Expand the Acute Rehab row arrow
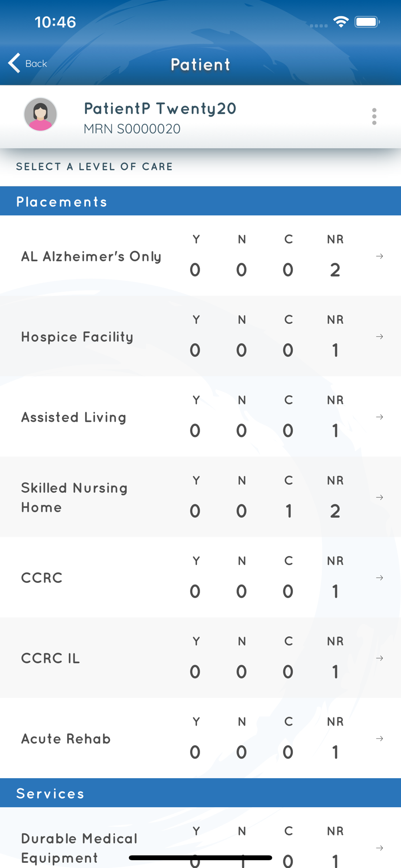Screen dimensions: 401x868 coord(379,739)
